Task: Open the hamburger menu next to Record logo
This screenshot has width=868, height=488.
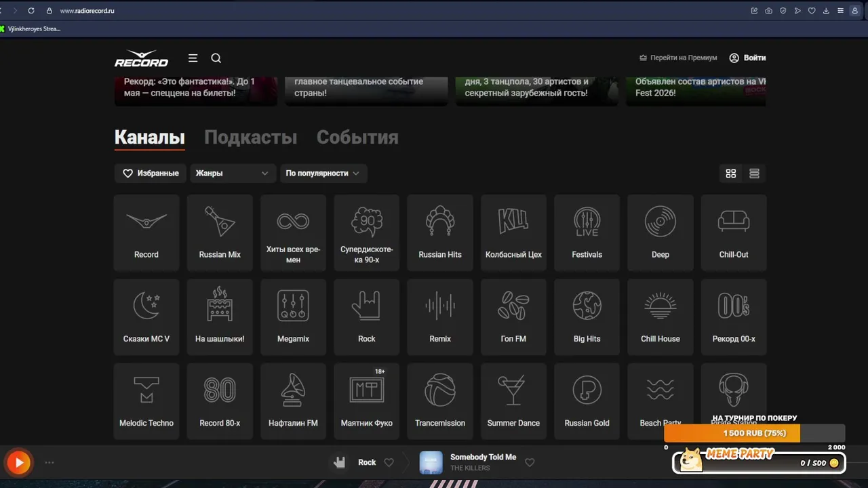Action: pos(193,58)
